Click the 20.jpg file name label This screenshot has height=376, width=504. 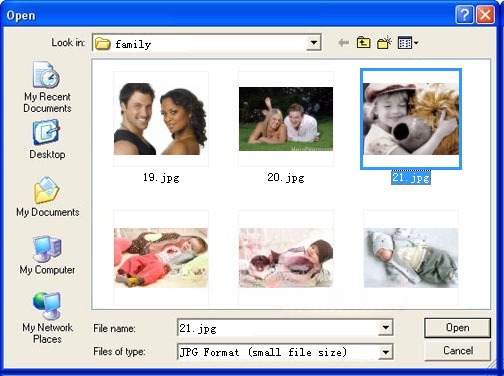pyautogui.click(x=286, y=178)
